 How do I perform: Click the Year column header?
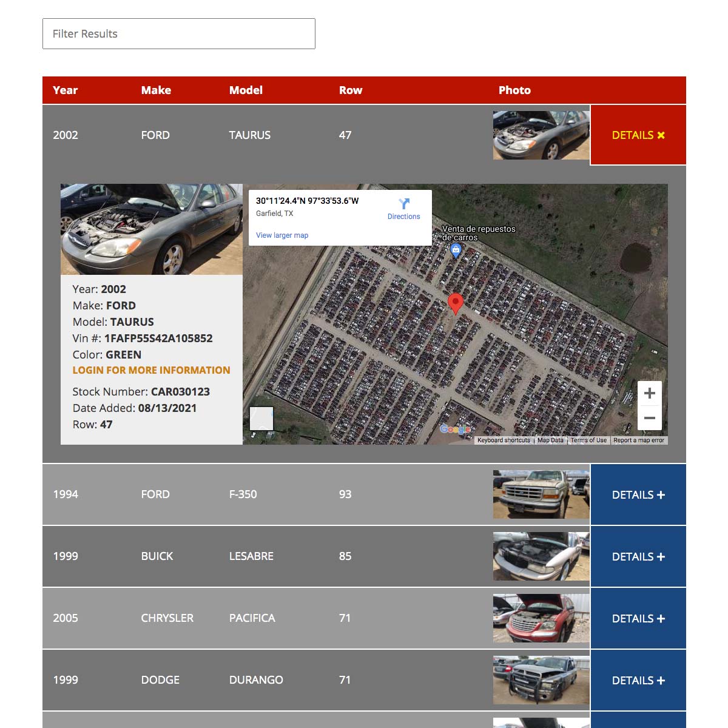(x=66, y=90)
